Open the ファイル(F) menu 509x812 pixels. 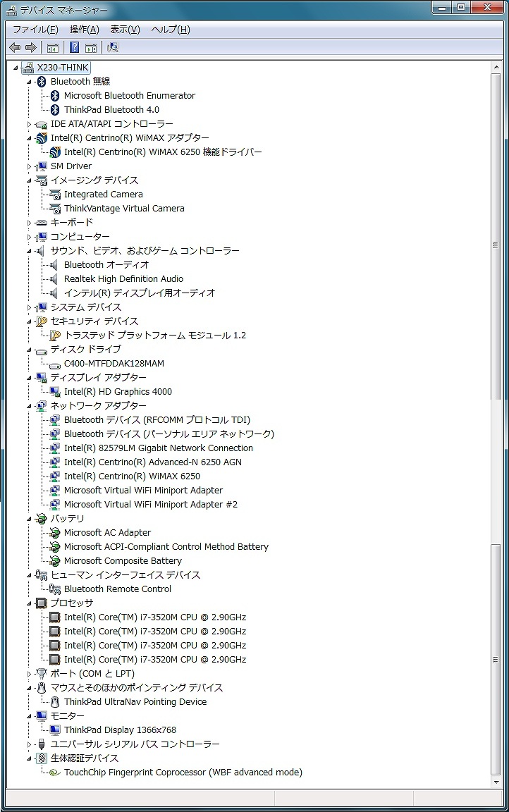tap(35, 30)
